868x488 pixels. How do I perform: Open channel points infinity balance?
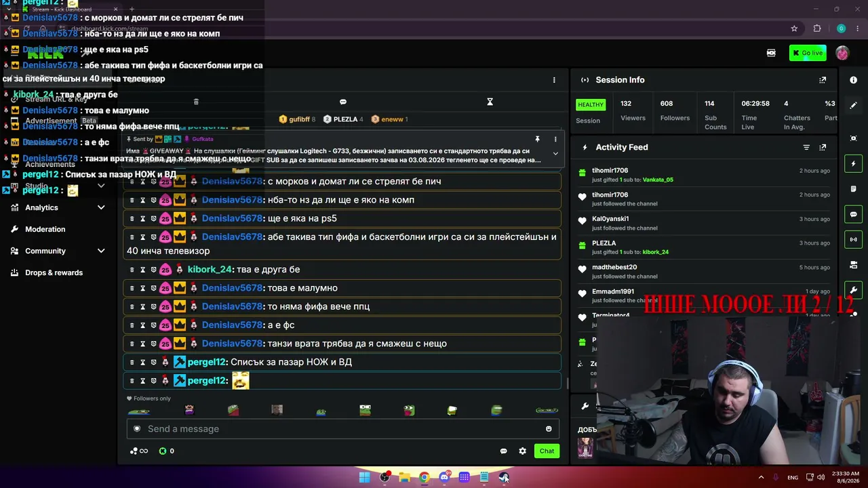pos(138,451)
